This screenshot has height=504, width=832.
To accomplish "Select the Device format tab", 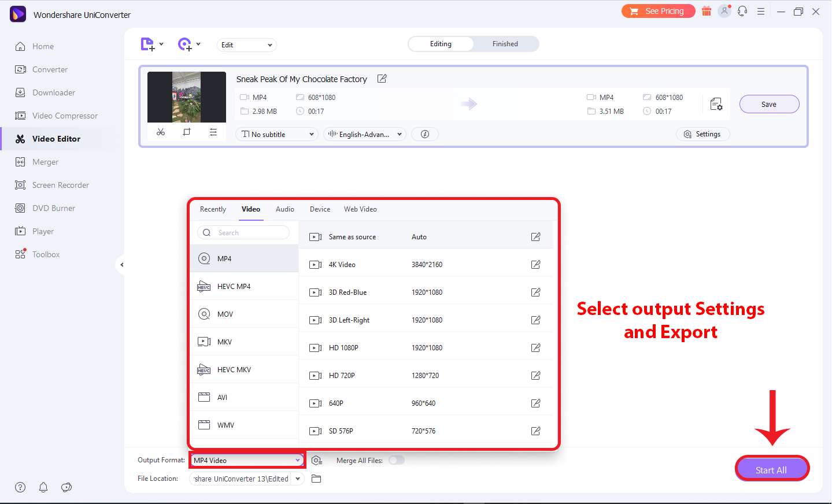I will pyautogui.click(x=320, y=209).
